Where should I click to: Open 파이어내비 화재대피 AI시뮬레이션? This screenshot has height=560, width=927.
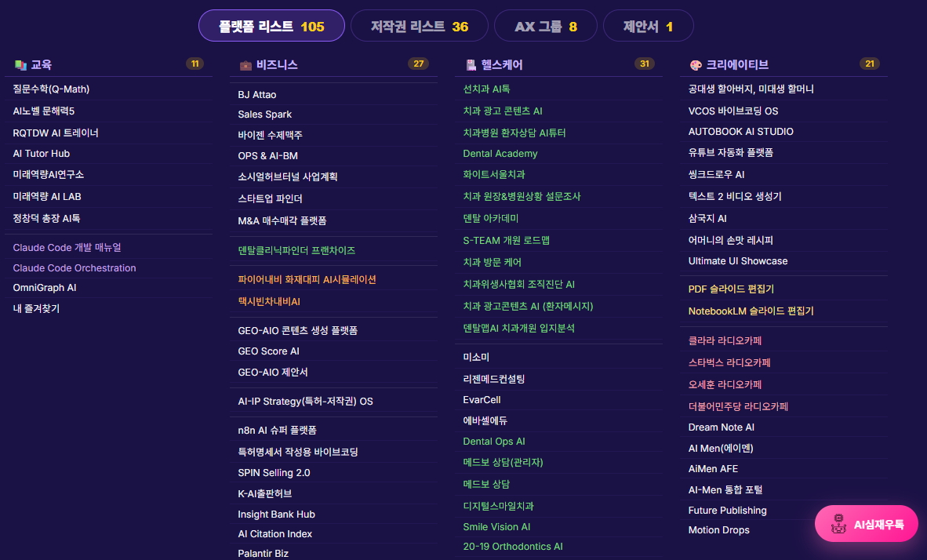[307, 280]
